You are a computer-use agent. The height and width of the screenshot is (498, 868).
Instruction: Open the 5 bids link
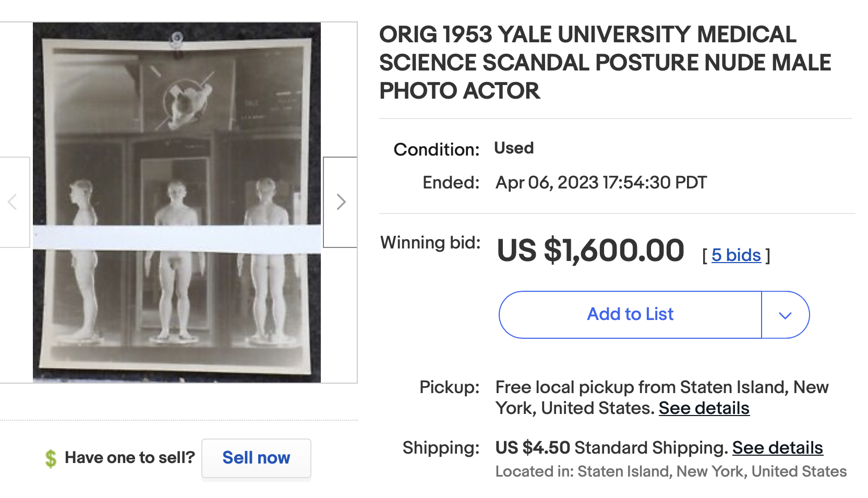736,255
